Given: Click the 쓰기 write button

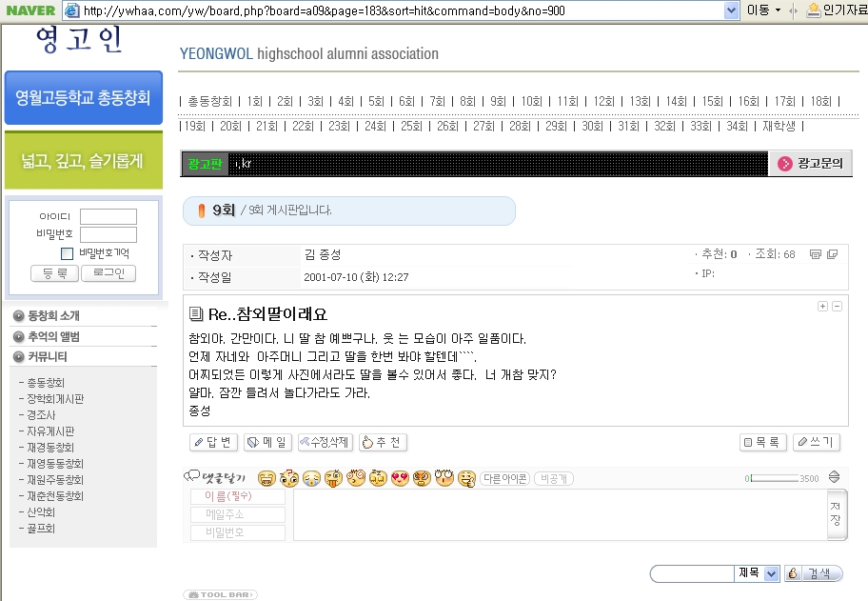Looking at the screenshot, I should (817, 442).
